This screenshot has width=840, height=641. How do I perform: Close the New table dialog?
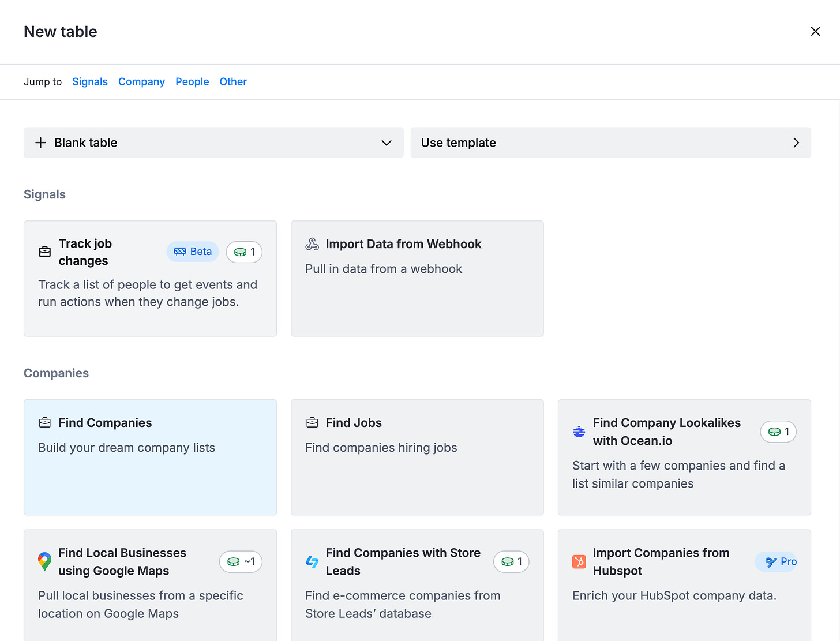[x=815, y=32]
